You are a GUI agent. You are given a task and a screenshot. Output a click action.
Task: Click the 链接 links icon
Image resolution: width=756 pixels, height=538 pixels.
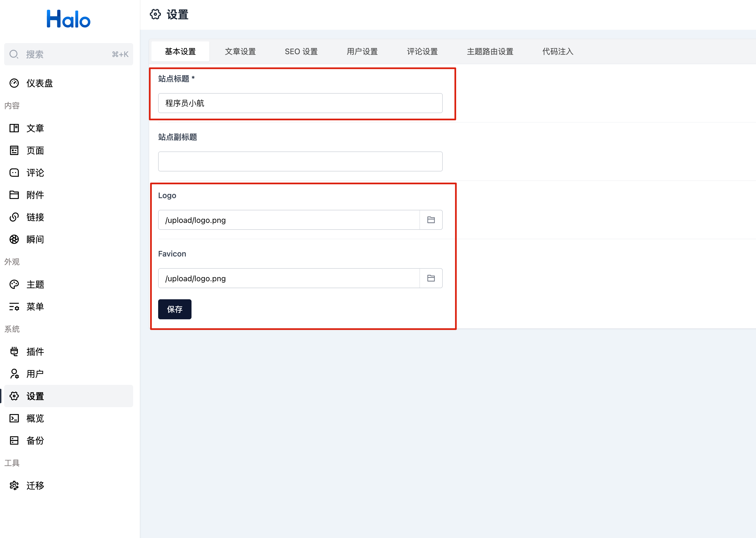(14, 217)
